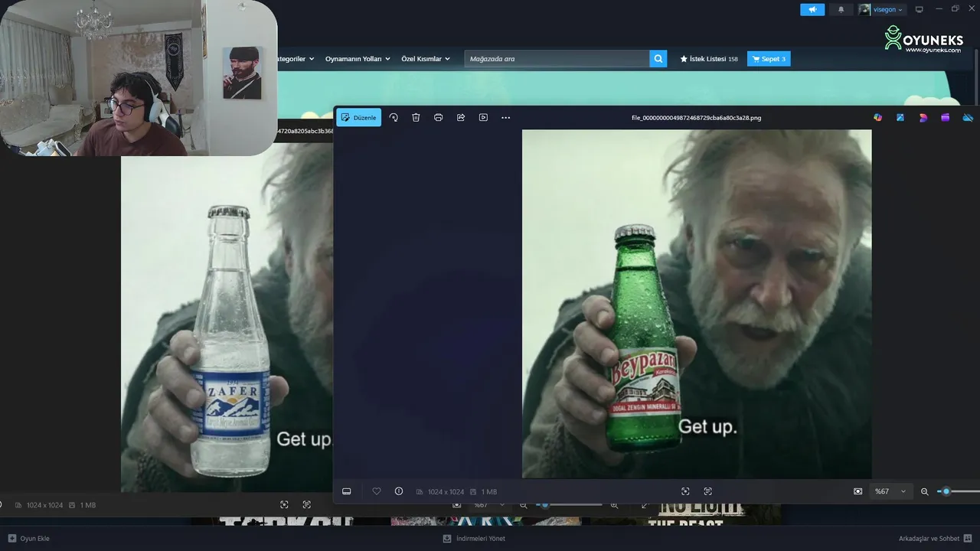This screenshot has height=551, width=980.
Task: Rotate the image with the rotate icon
Action: 394,117
